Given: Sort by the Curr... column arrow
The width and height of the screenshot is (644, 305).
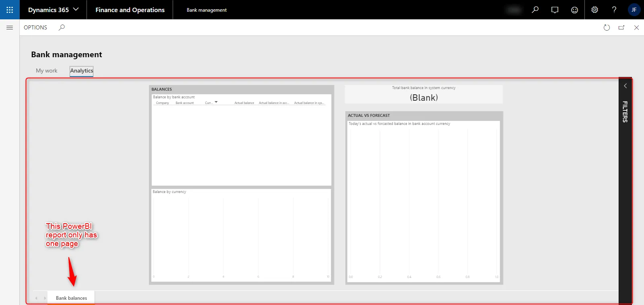Looking at the screenshot, I should [x=216, y=102].
